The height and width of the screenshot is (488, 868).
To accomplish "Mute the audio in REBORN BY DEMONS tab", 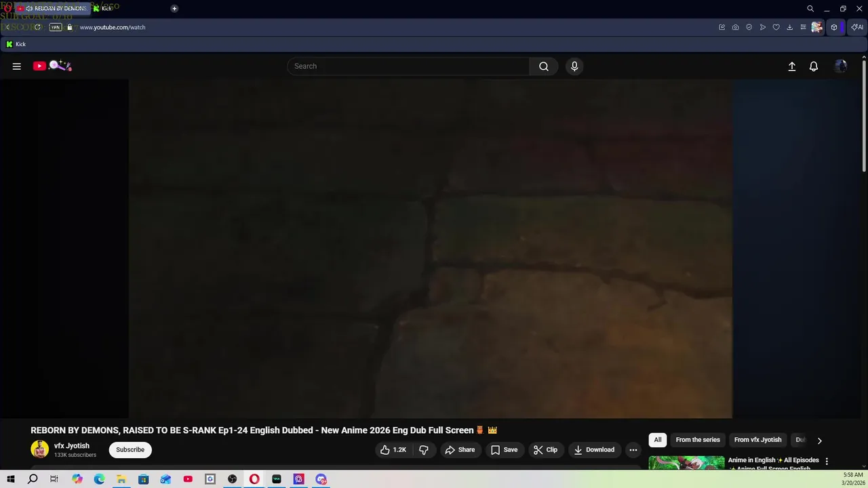I will click(29, 8).
